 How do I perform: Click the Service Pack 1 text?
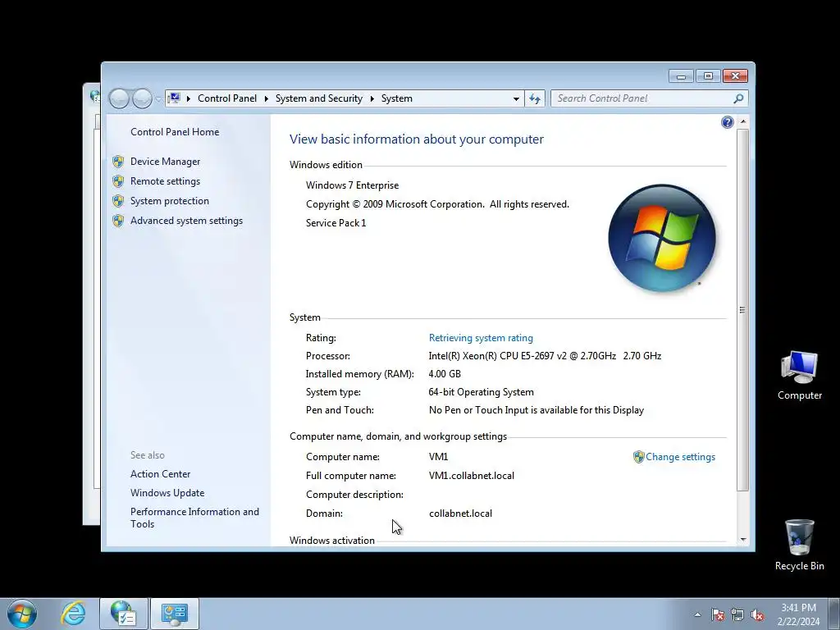[336, 223]
